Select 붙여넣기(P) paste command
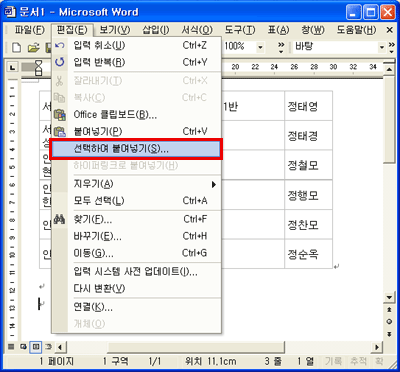Screen dimensions: 400x372 137,131
